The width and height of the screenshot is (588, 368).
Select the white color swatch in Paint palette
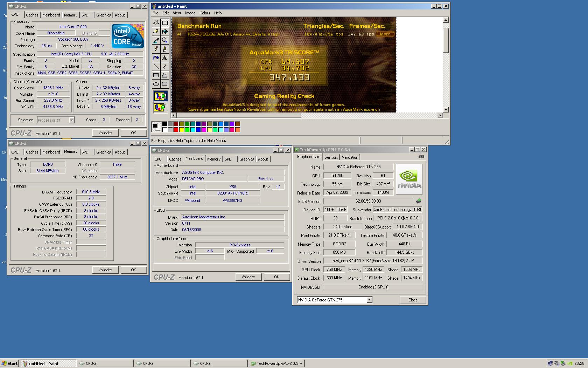(164, 130)
